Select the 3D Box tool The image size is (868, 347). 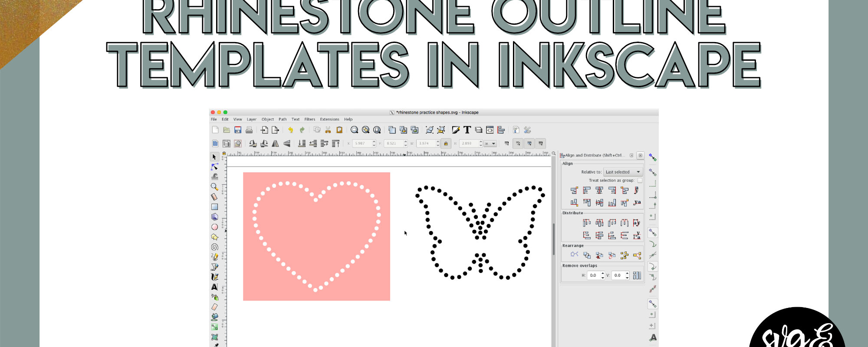214,217
